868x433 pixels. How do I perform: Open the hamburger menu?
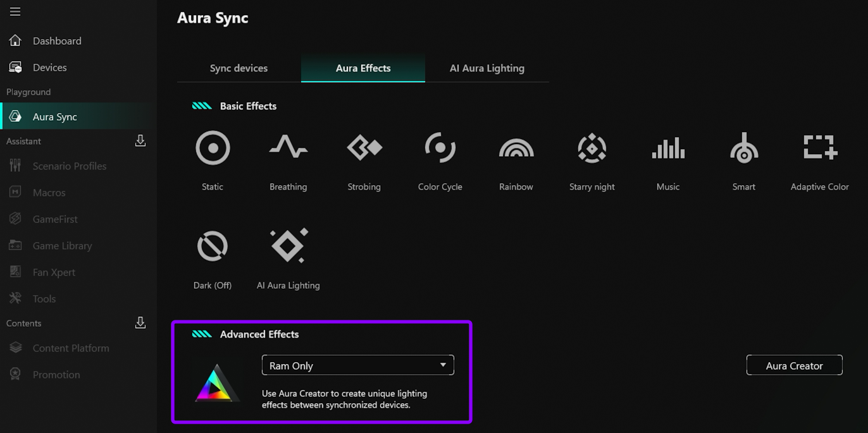point(15,11)
